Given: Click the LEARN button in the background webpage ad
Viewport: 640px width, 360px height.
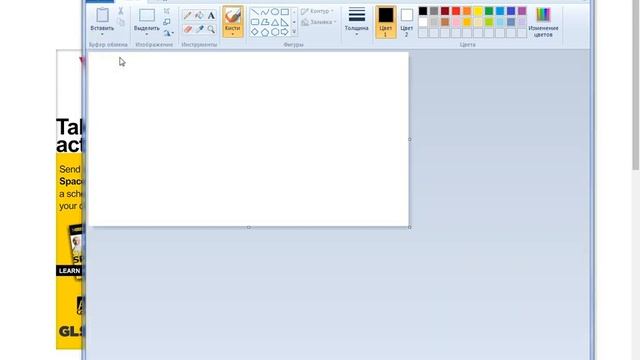Looking at the screenshot, I should 69,271.
